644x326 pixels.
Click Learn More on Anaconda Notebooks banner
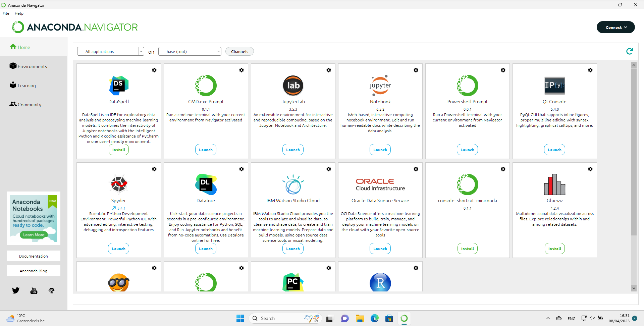pyautogui.click(x=34, y=235)
